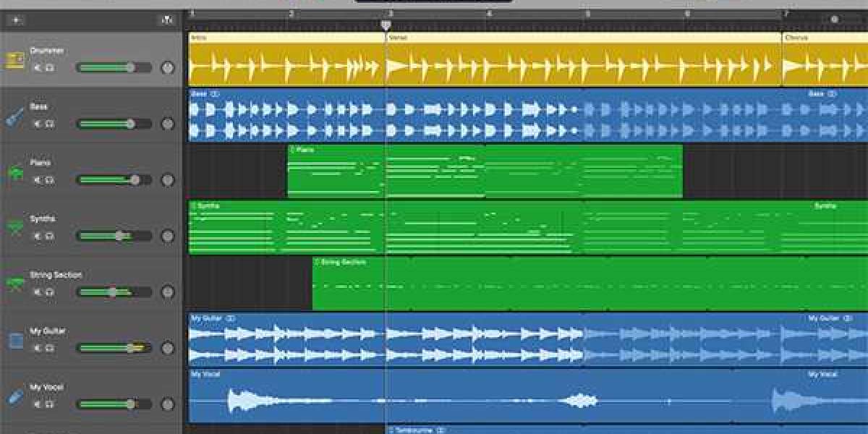Mute the My Guitar track

pyautogui.click(x=38, y=348)
